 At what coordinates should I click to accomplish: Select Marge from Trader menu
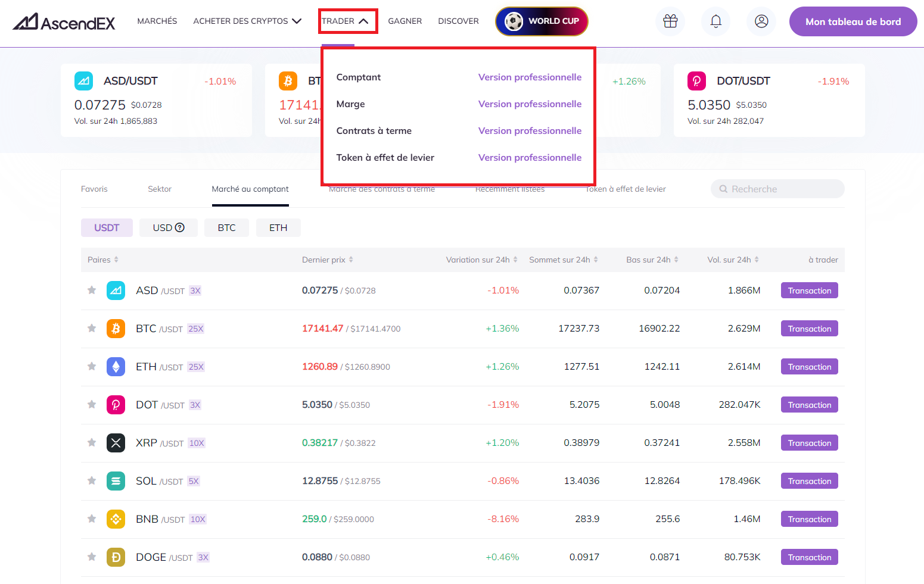click(x=350, y=104)
